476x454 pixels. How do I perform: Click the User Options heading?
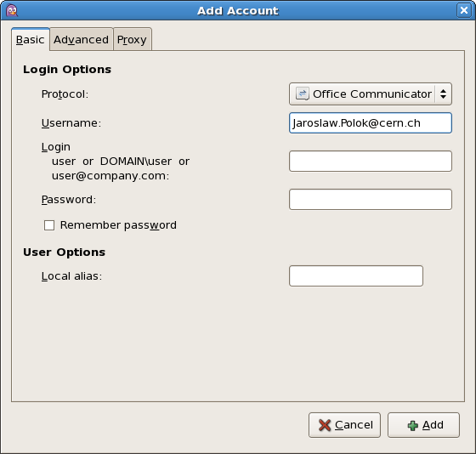coord(64,253)
